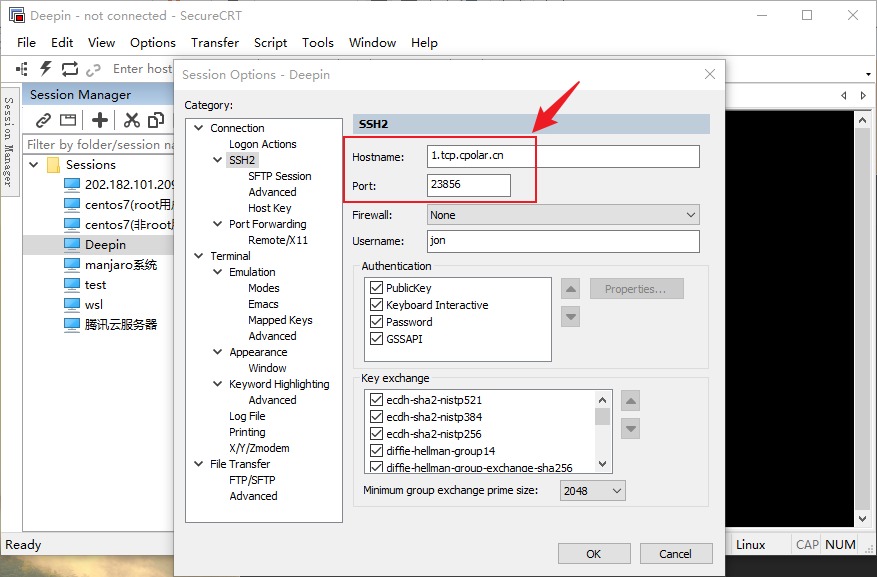Open the Script menu

click(270, 42)
